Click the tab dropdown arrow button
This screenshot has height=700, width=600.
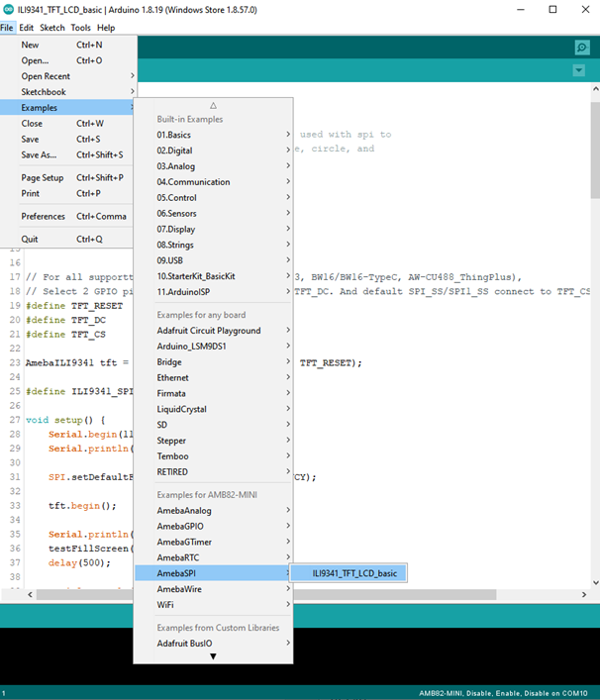click(x=579, y=70)
